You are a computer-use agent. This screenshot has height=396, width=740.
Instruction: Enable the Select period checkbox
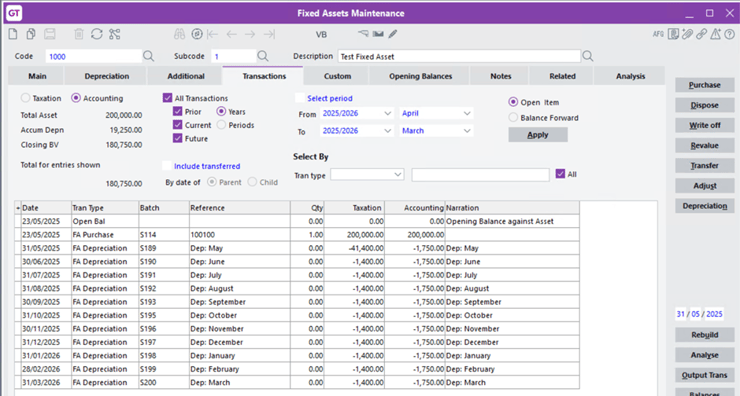(300, 98)
